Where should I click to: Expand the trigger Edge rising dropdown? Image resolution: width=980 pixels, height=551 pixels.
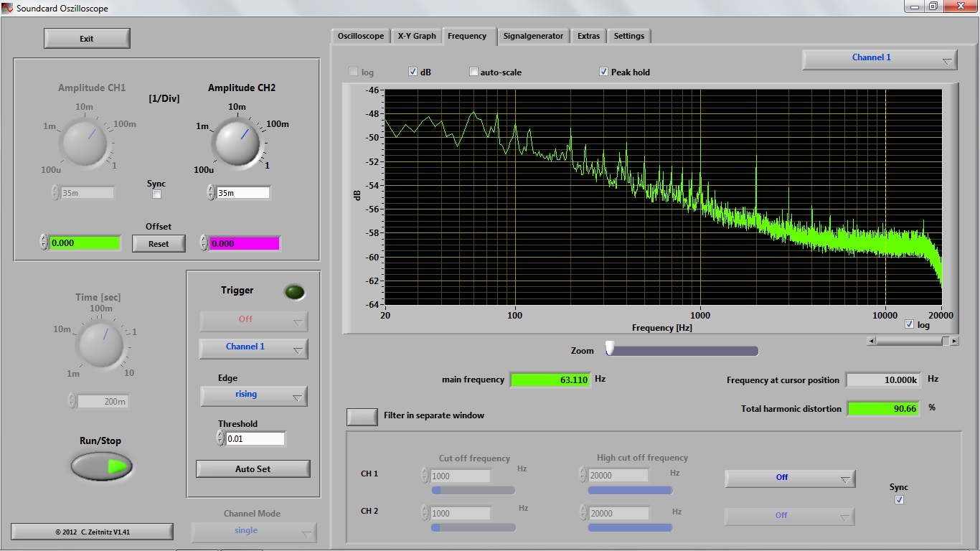point(254,395)
